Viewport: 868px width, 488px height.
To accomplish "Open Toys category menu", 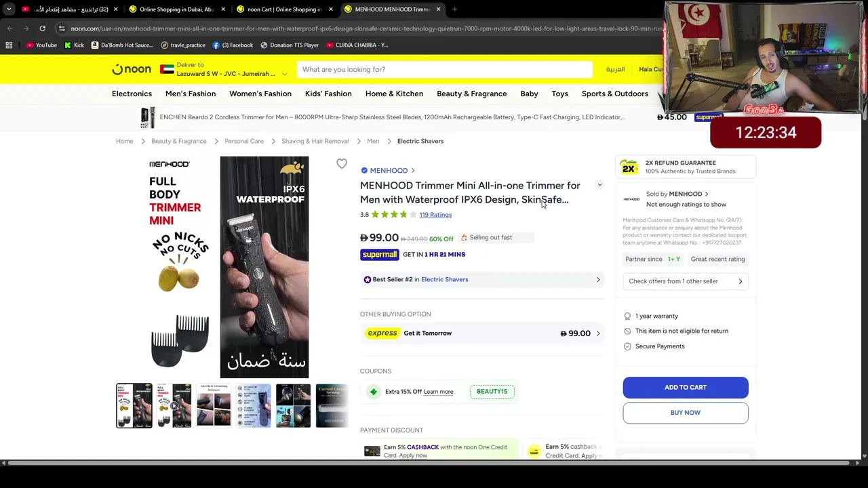I will tap(559, 94).
